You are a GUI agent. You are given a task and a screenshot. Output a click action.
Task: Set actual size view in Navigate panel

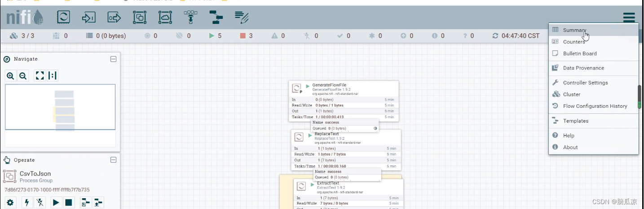click(53, 76)
